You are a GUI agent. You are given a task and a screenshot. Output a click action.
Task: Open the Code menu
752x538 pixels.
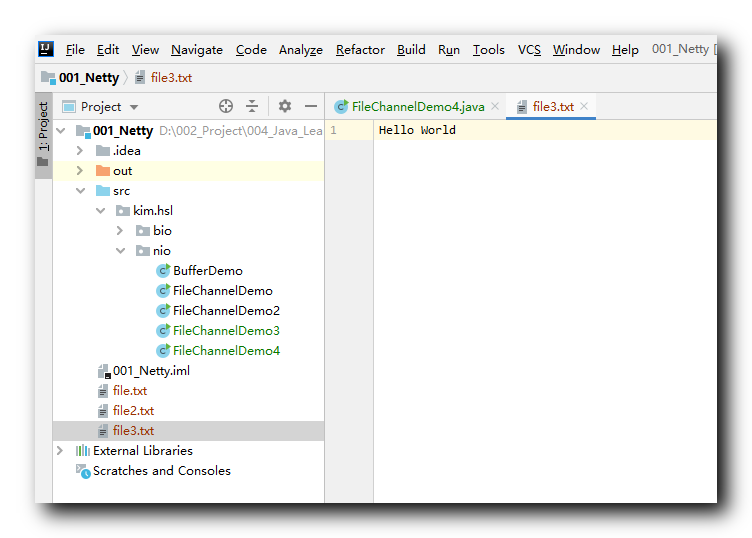pos(251,50)
